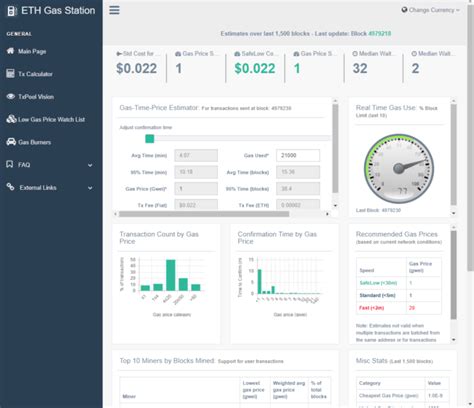Click the Recommended Gas Prices scroll-down arrow
474x408 pixels.
pos(454,340)
